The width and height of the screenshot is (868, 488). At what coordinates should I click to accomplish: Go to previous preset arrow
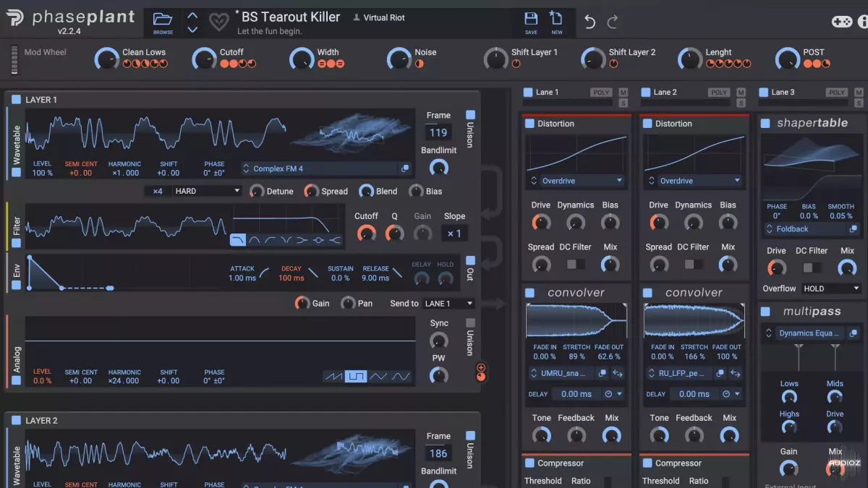click(x=192, y=15)
